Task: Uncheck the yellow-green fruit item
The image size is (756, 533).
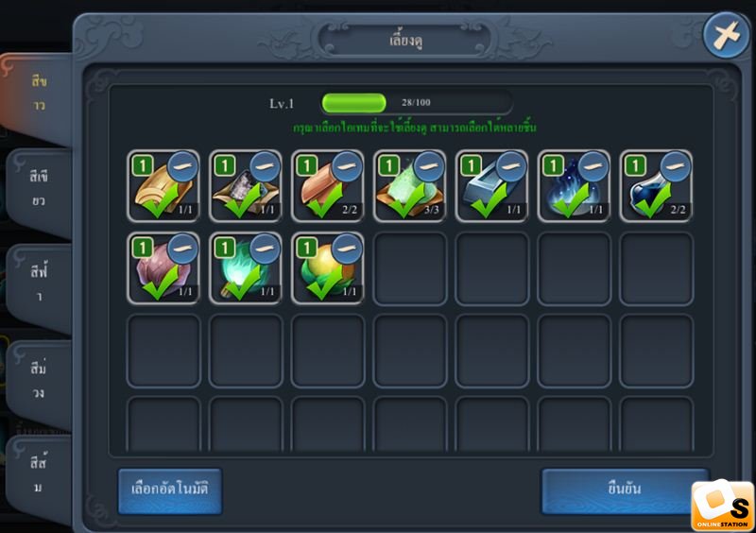Action: [325, 284]
